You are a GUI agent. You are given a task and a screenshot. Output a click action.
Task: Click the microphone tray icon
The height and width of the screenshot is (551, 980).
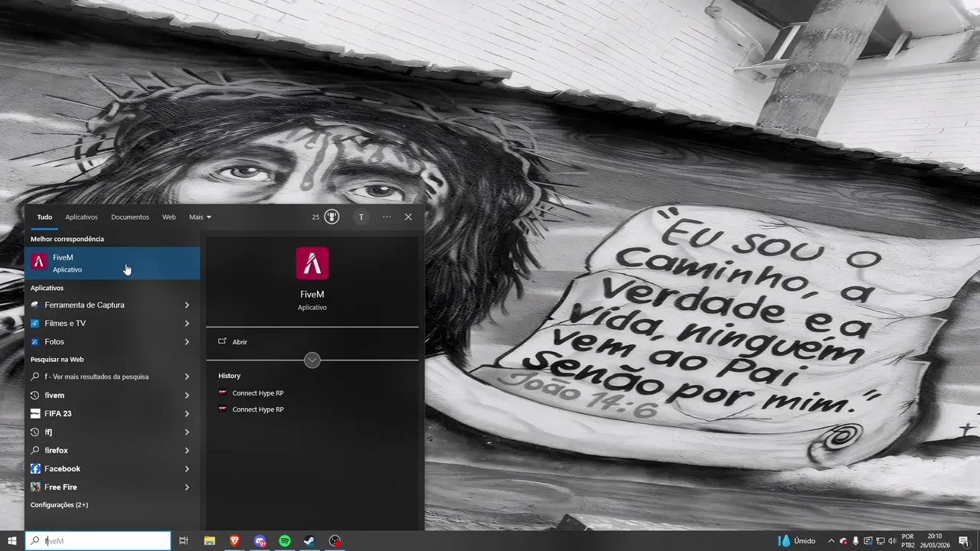855,541
